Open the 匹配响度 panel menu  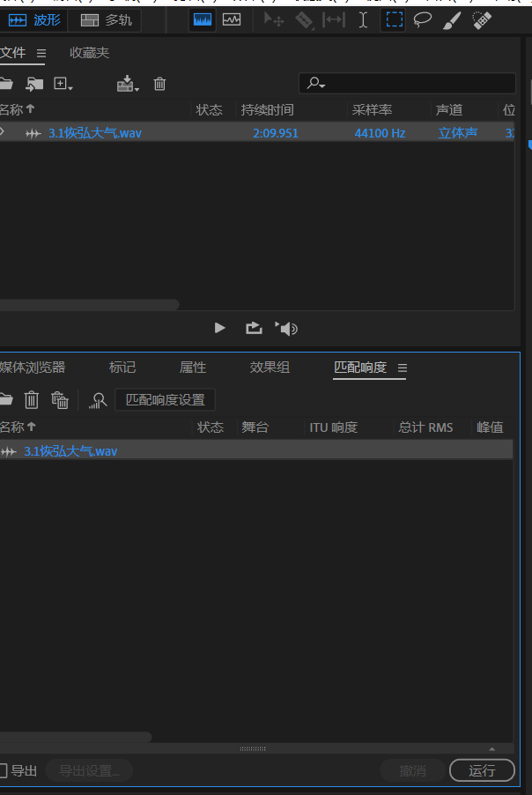pyautogui.click(x=403, y=368)
